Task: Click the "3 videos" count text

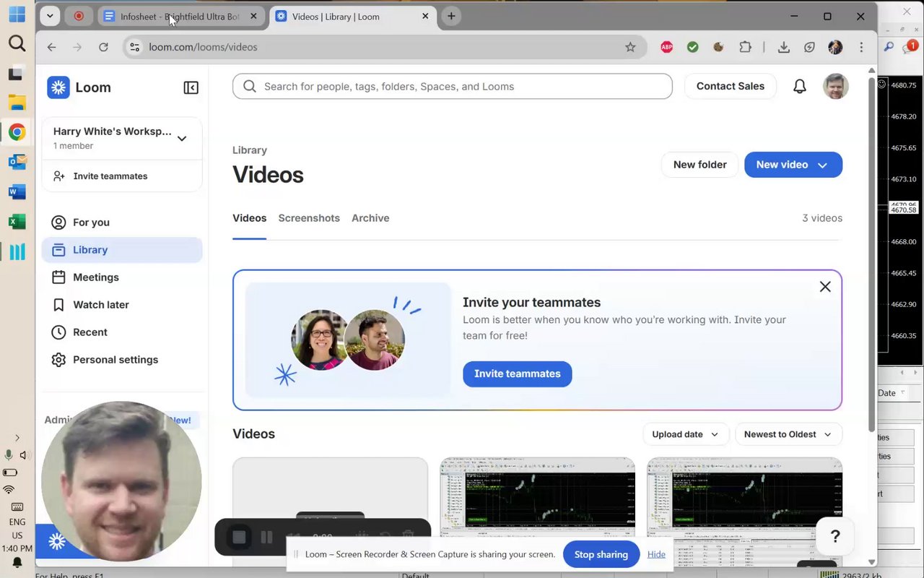Action: (822, 218)
